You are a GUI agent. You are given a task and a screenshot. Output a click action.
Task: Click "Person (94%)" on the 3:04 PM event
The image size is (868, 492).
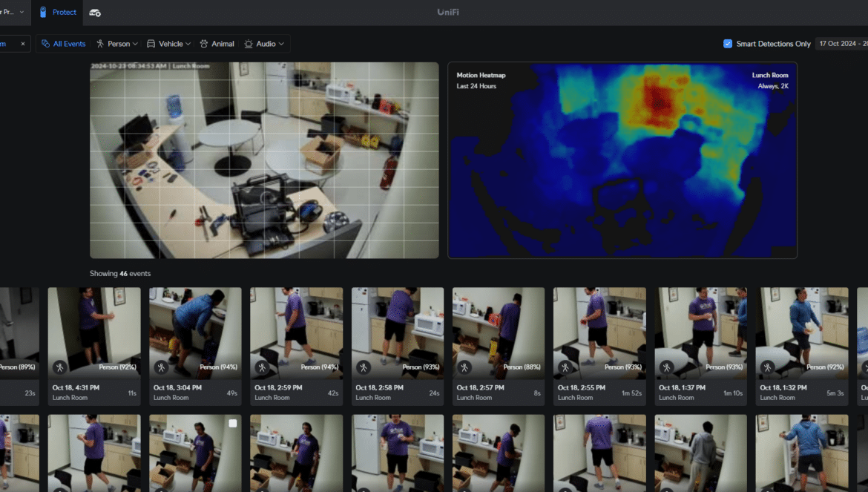(218, 367)
